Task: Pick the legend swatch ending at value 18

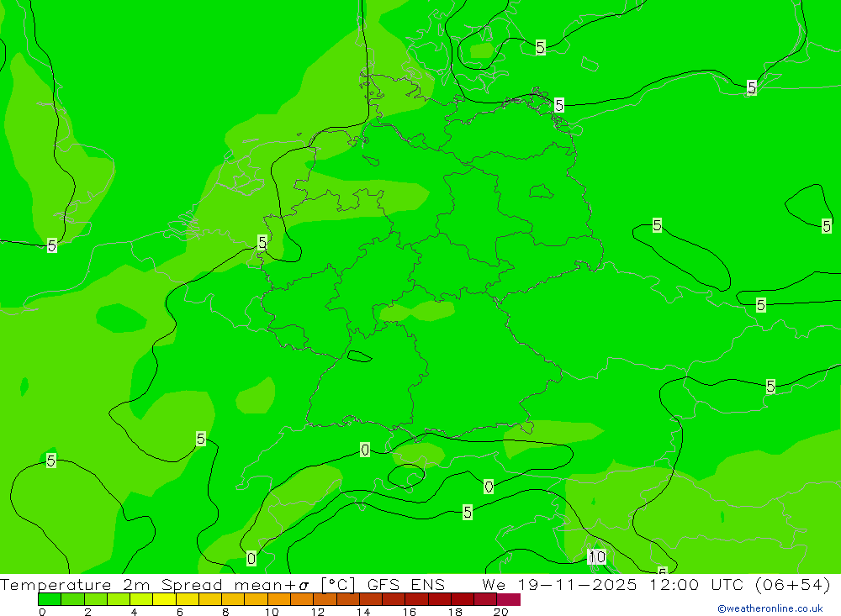Action: coord(440,599)
